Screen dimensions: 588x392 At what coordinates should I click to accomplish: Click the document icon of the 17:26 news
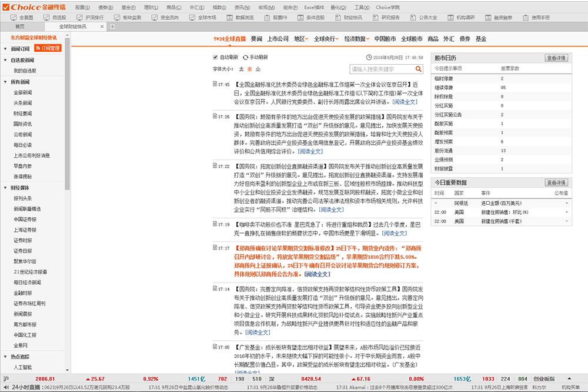point(215,116)
